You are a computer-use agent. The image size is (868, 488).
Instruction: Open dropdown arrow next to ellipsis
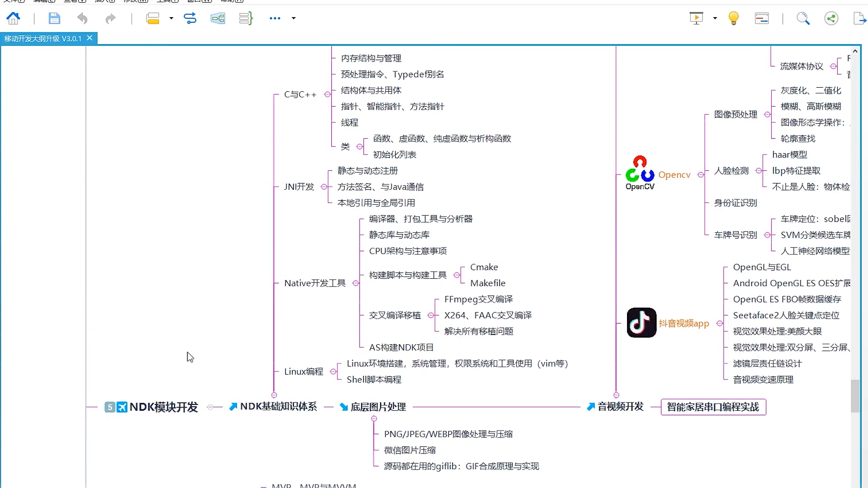click(x=294, y=19)
